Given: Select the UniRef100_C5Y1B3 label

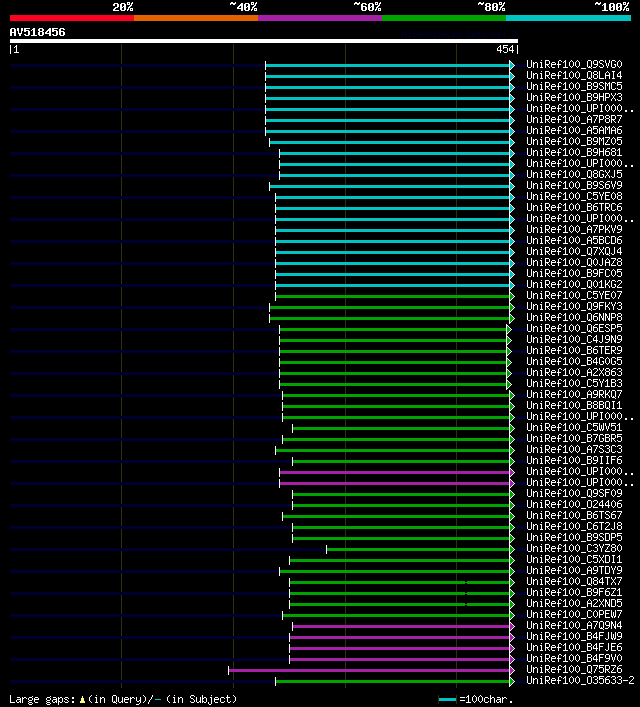Looking at the screenshot, I should point(574,383).
